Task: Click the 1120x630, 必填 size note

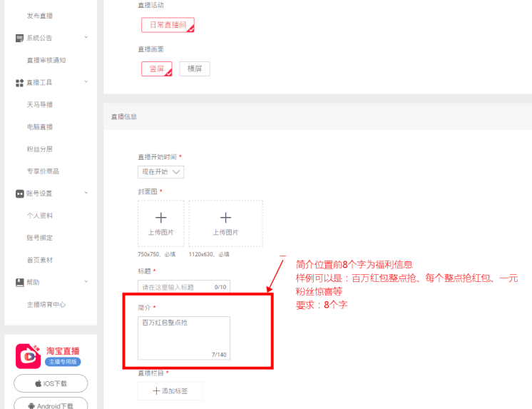Action: tap(209, 254)
